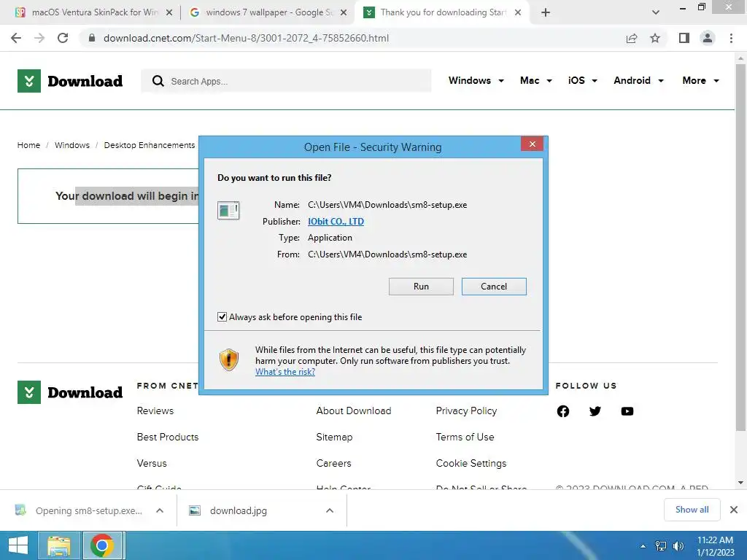
Task: Open the Reviews footer link
Action: pyautogui.click(x=155, y=411)
